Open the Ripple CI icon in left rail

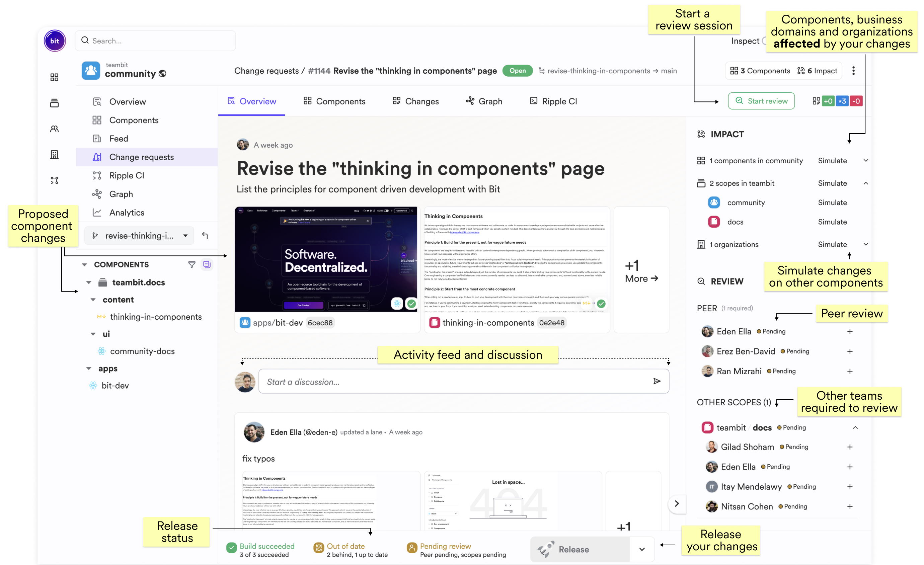coord(54,180)
